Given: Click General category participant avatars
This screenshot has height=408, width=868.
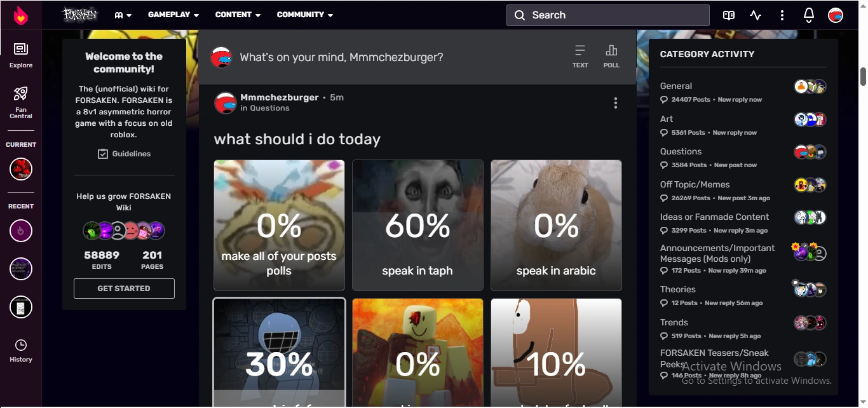Looking at the screenshot, I should [810, 86].
